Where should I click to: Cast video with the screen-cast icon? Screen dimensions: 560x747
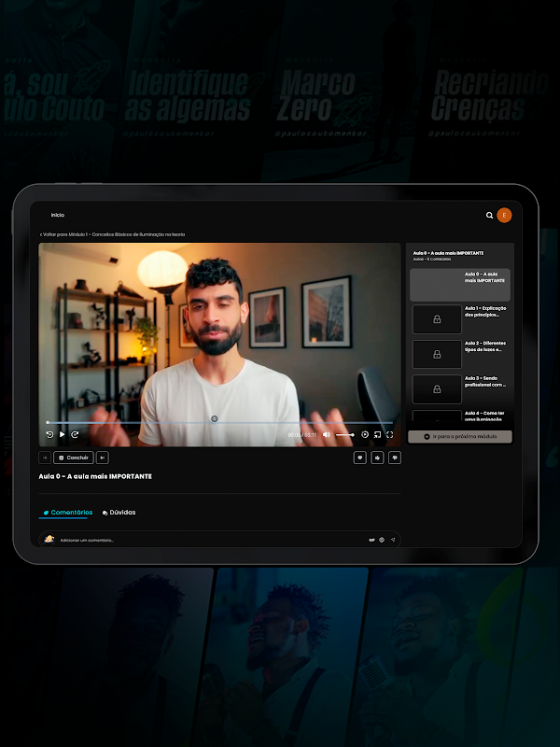377,434
